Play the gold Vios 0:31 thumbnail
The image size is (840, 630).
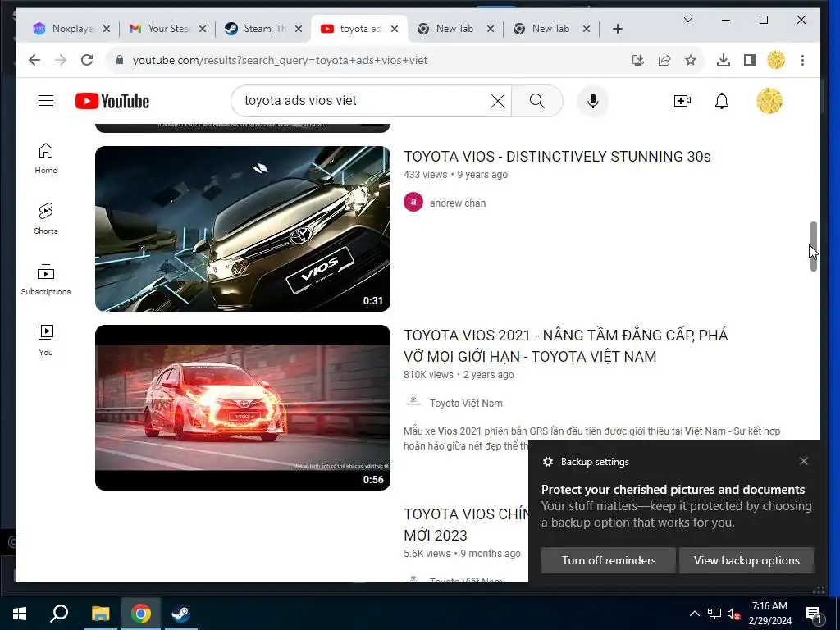(x=243, y=229)
